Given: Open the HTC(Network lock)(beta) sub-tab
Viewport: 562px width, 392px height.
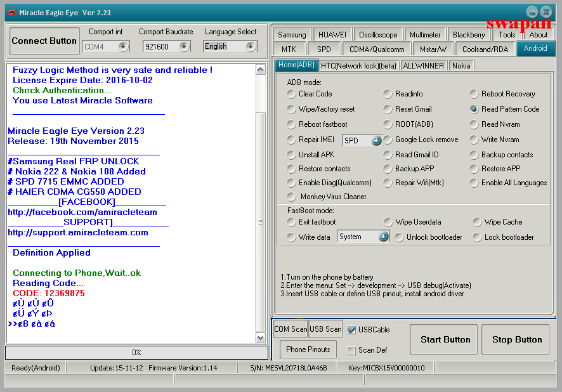Looking at the screenshot, I should (358, 65).
